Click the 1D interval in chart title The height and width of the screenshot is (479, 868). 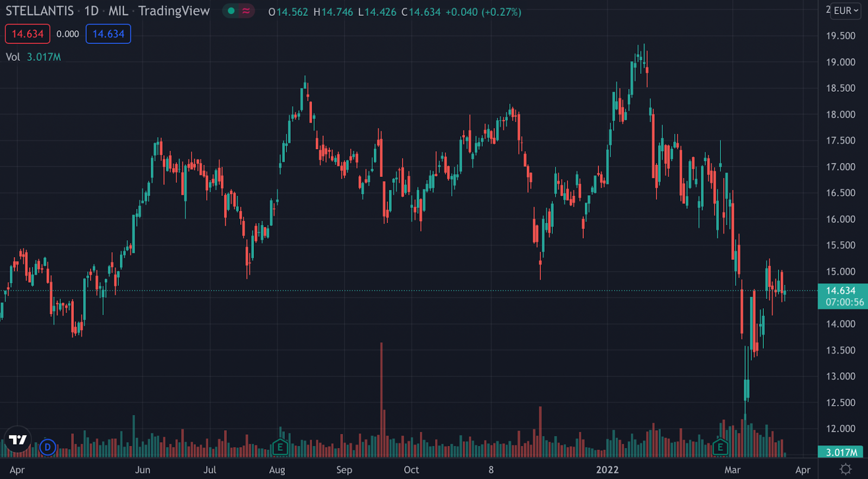point(91,11)
